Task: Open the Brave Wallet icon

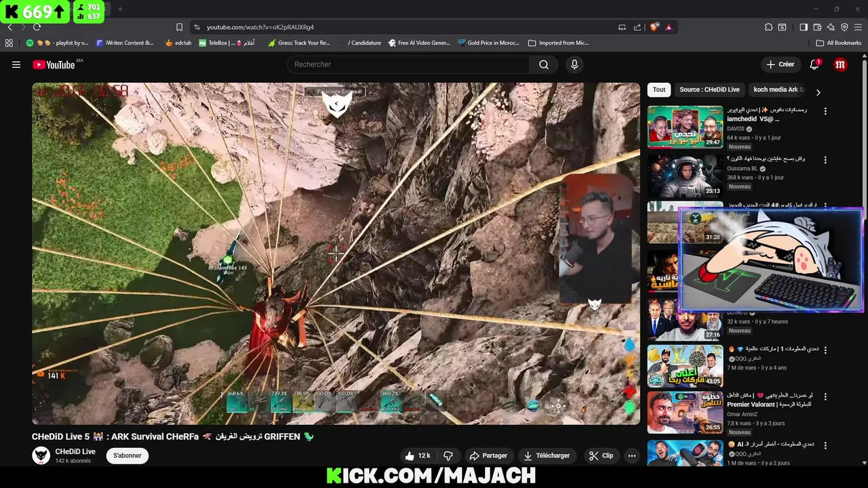Action: [817, 27]
